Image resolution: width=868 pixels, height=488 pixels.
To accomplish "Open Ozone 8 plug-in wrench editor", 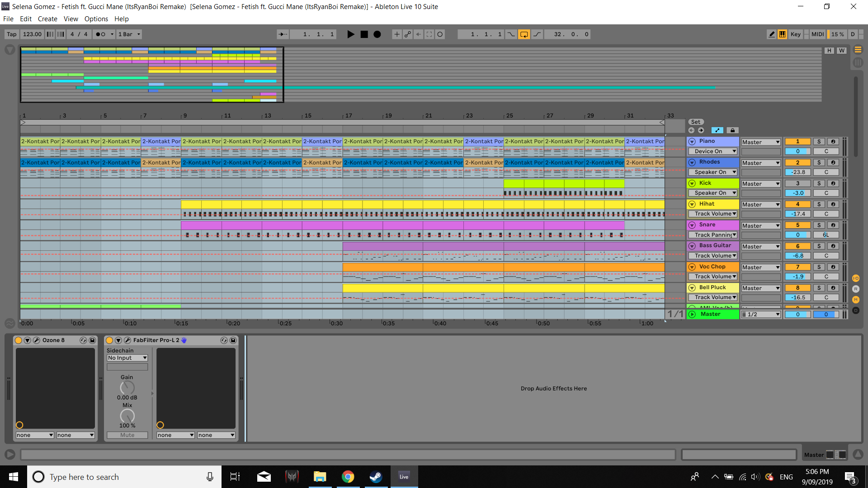I will (37, 340).
